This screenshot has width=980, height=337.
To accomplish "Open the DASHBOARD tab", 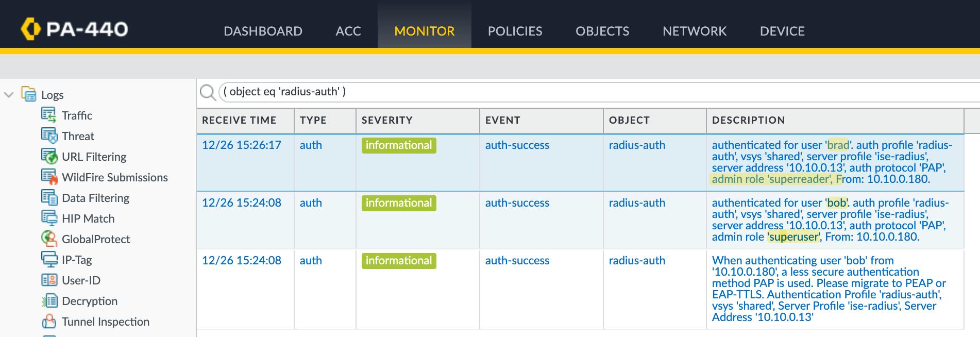I will tap(263, 31).
